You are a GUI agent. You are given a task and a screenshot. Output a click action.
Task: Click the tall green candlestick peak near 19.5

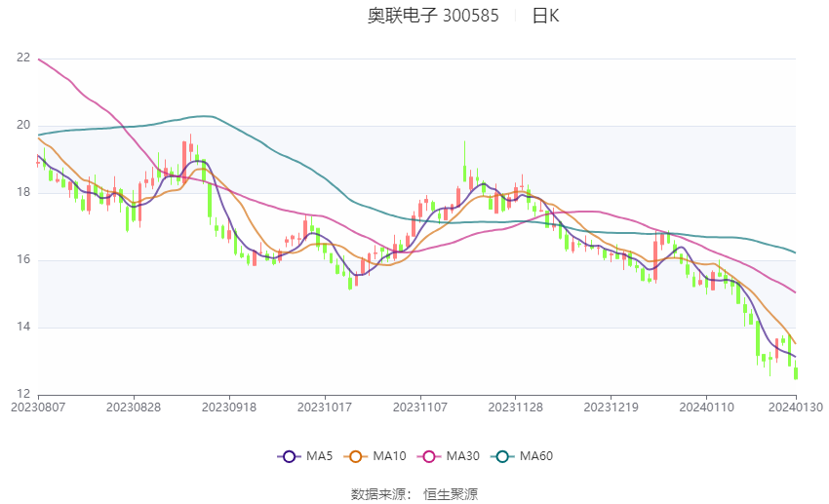pos(464,161)
